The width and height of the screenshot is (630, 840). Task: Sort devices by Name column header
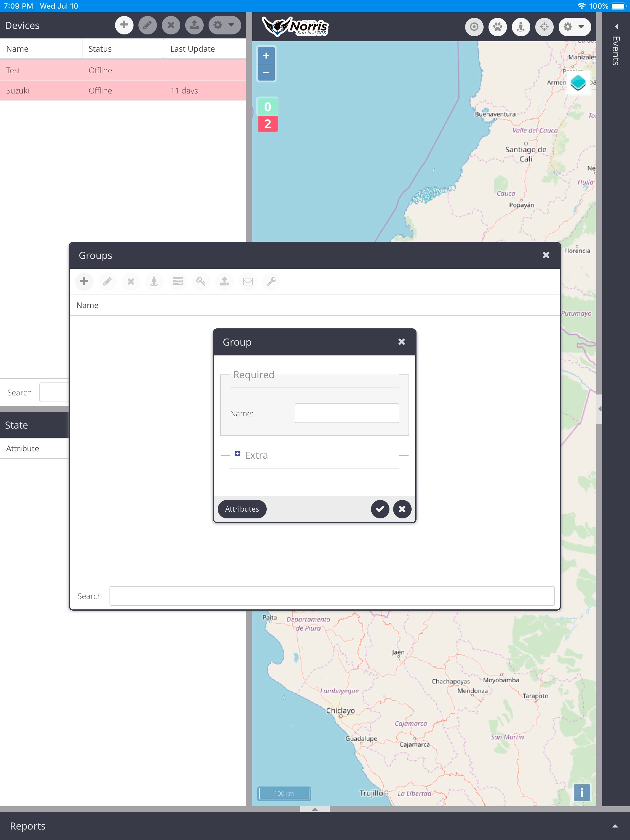coord(41,49)
